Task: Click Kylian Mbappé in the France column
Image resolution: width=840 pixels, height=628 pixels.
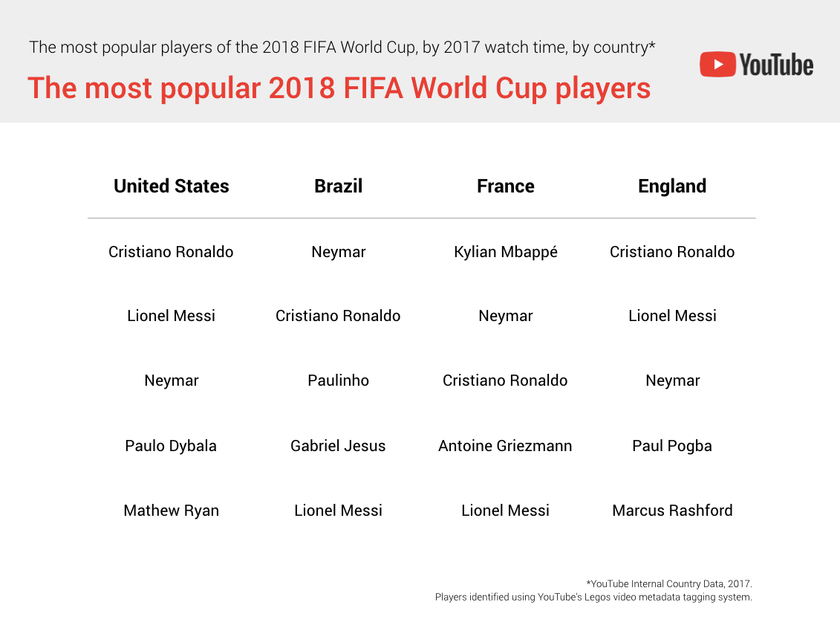Action: 505,252
